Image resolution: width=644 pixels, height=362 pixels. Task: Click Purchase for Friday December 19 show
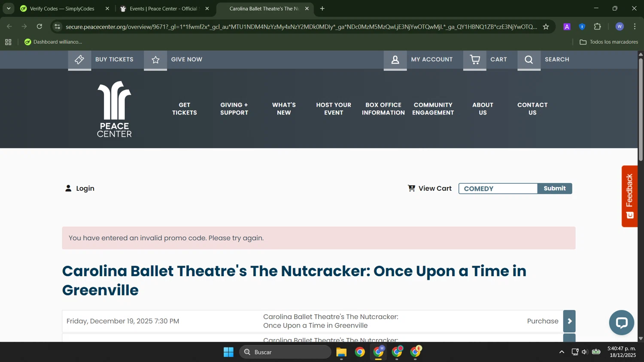(x=543, y=321)
